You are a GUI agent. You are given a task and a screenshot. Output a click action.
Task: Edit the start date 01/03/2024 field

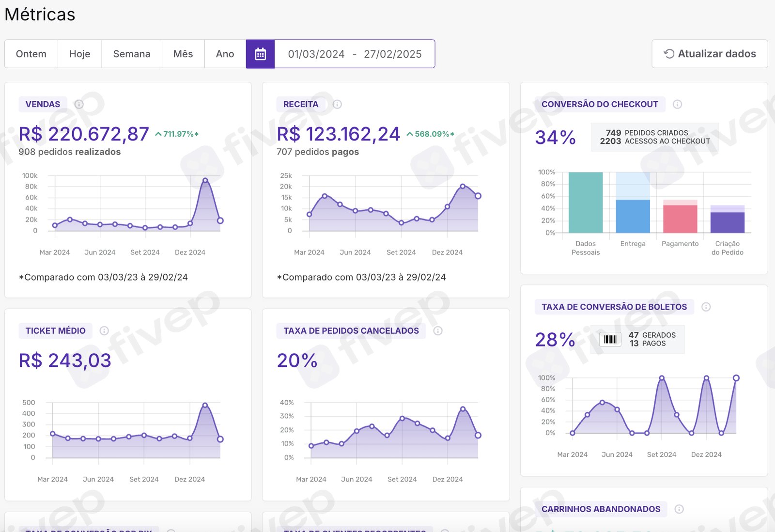click(316, 54)
